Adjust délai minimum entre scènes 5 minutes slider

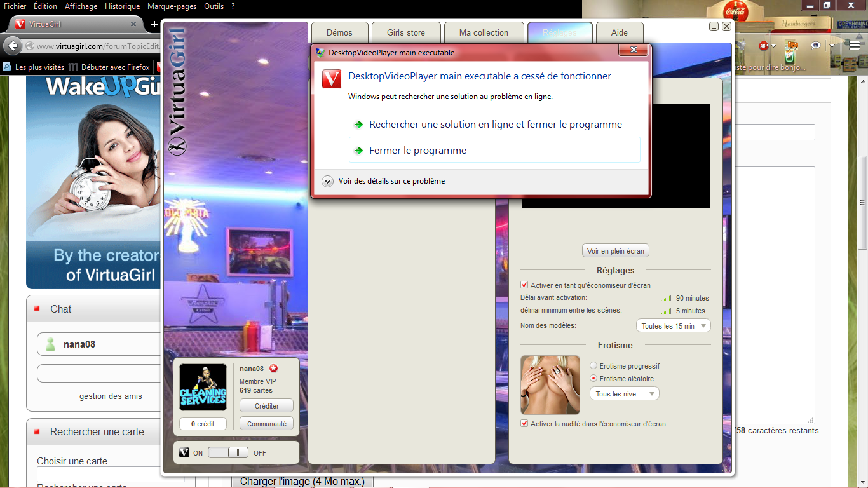click(667, 311)
